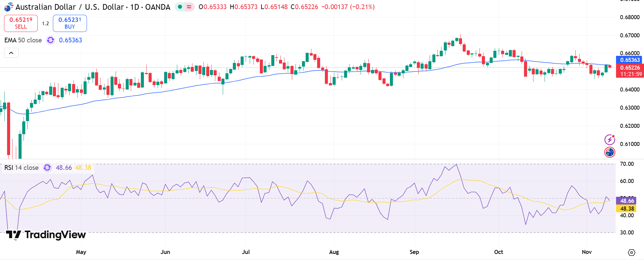Click the BUY 0.65231 button

tap(70, 23)
